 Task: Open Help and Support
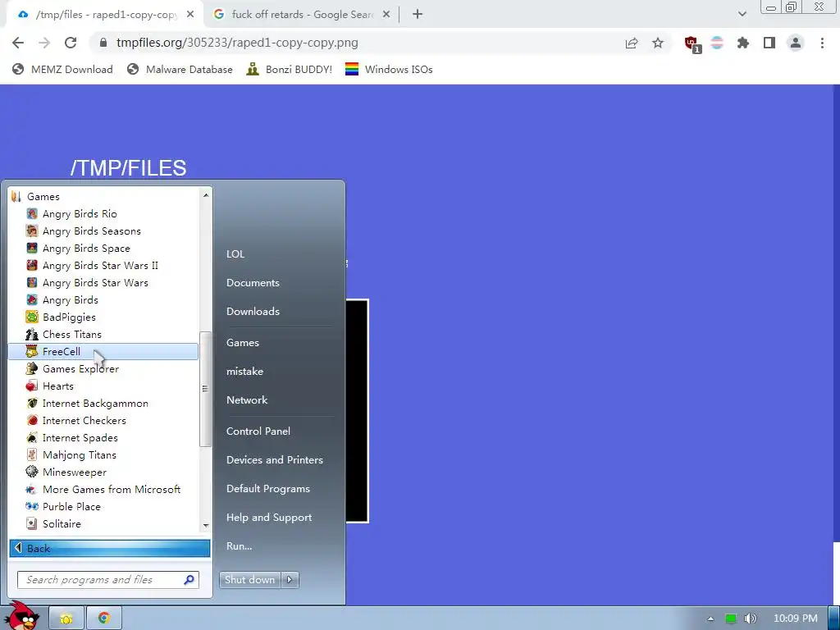tap(269, 518)
